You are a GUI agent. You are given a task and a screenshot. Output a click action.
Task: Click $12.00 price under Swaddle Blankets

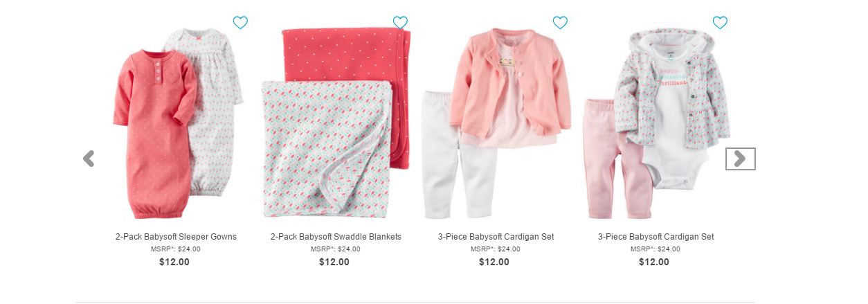[334, 262]
